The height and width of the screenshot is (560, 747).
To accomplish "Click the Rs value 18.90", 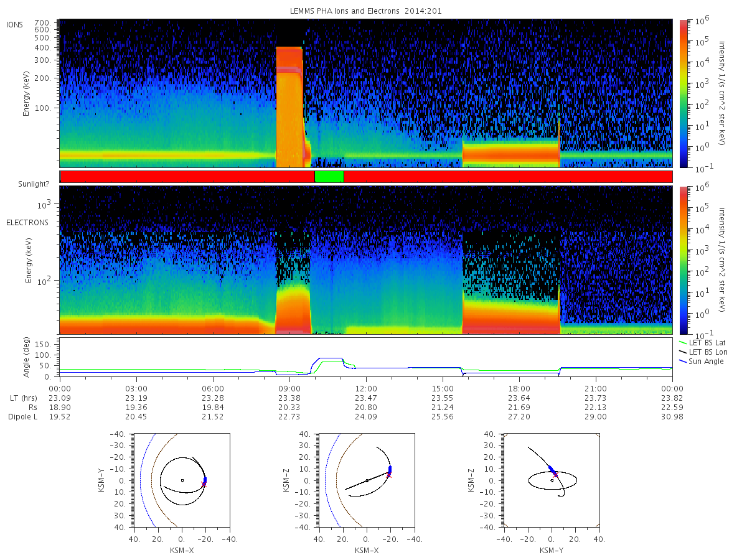I will (60, 408).
